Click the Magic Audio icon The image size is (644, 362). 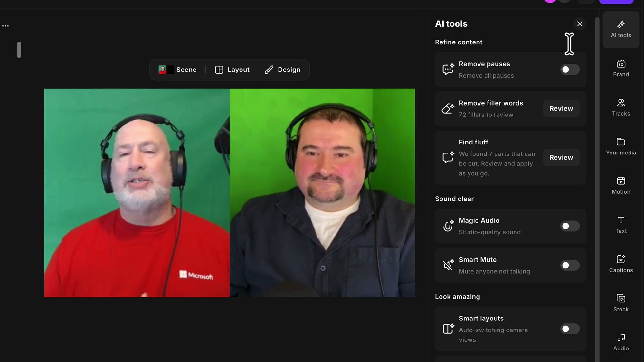pyautogui.click(x=448, y=226)
